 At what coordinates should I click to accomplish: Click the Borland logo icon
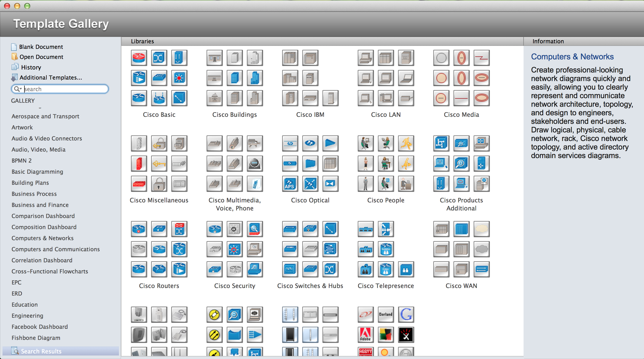pos(385,315)
